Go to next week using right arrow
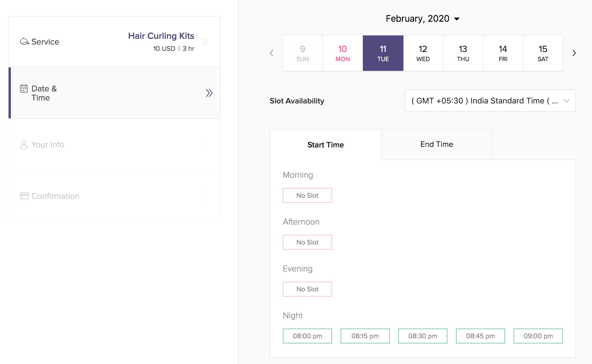Screen dimensions: 592x364 (574, 53)
